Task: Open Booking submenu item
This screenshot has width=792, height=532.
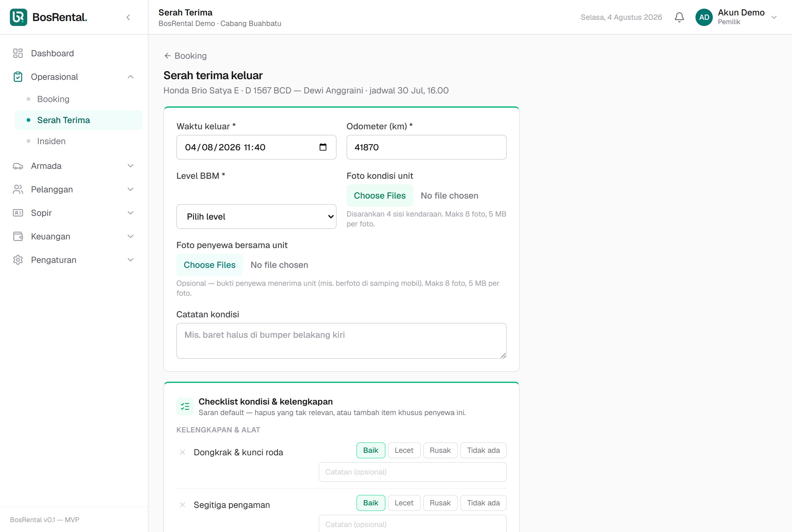Action: pyautogui.click(x=79, y=99)
